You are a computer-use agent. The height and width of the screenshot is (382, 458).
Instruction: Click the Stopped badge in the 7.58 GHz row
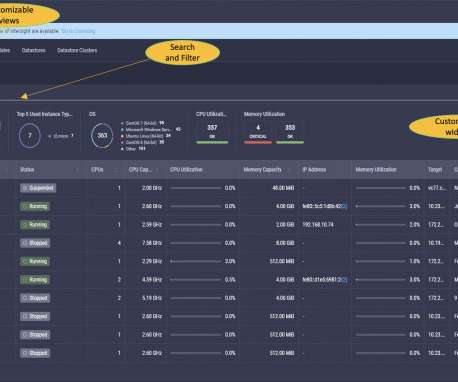[35, 243]
